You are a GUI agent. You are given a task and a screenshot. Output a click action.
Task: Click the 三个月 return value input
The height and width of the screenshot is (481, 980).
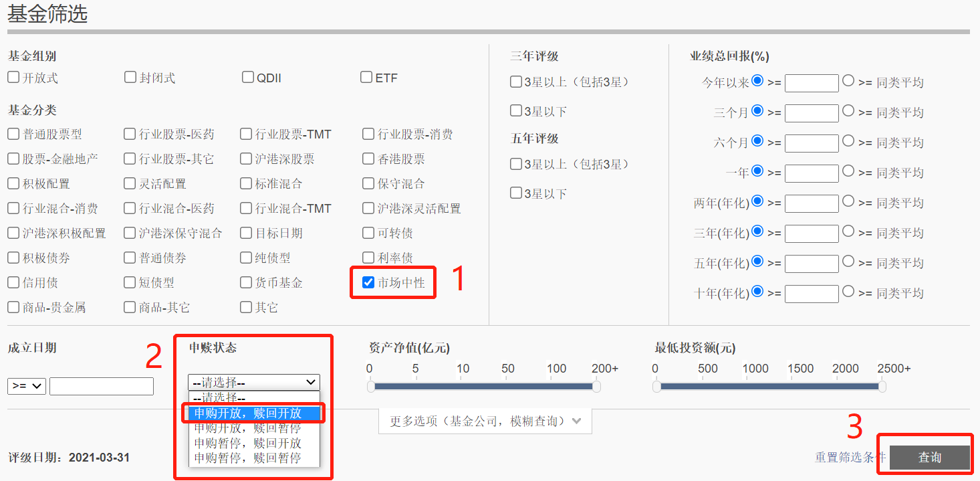tap(811, 113)
